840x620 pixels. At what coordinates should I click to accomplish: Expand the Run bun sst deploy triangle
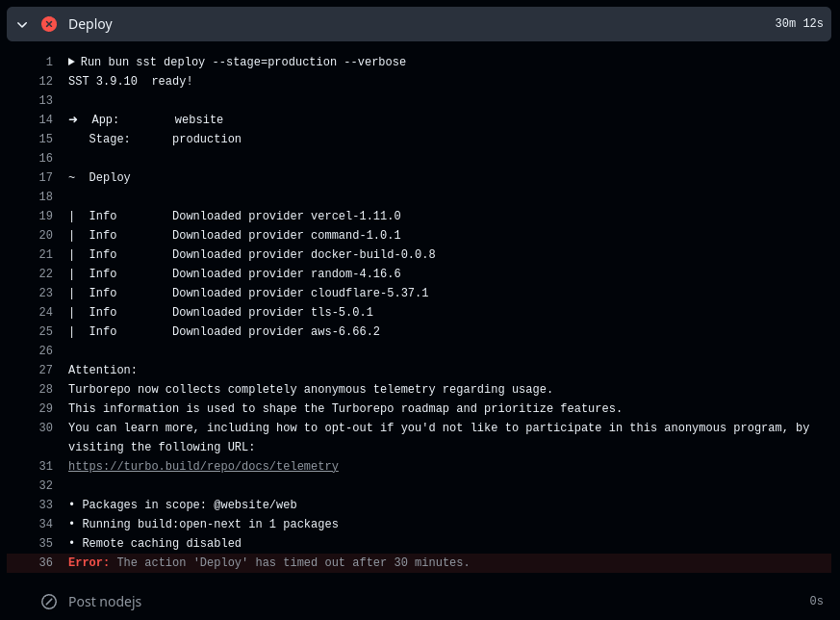[71, 62]
